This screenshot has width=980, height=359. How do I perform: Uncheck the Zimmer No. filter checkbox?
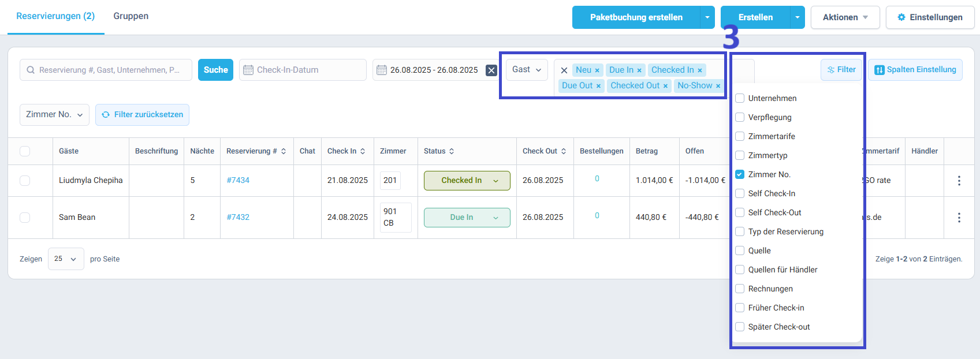tap(740, 174)
